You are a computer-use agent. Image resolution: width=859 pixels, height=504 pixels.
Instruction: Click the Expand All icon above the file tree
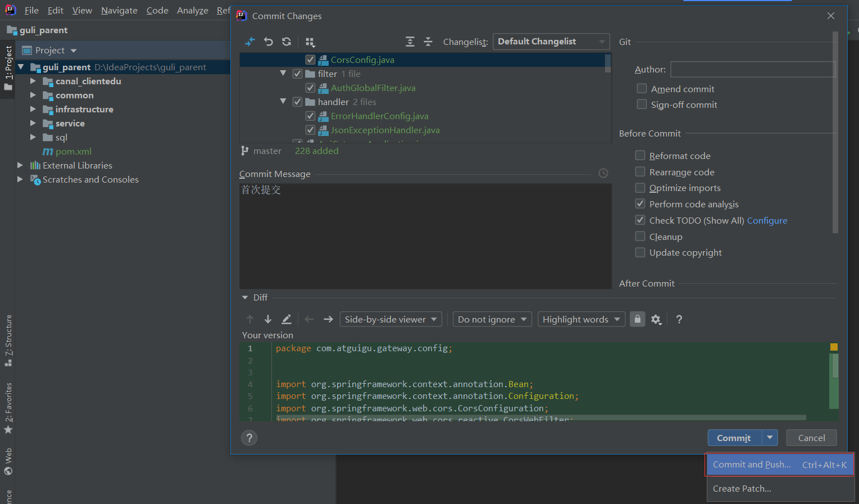[x=410, y=42]
